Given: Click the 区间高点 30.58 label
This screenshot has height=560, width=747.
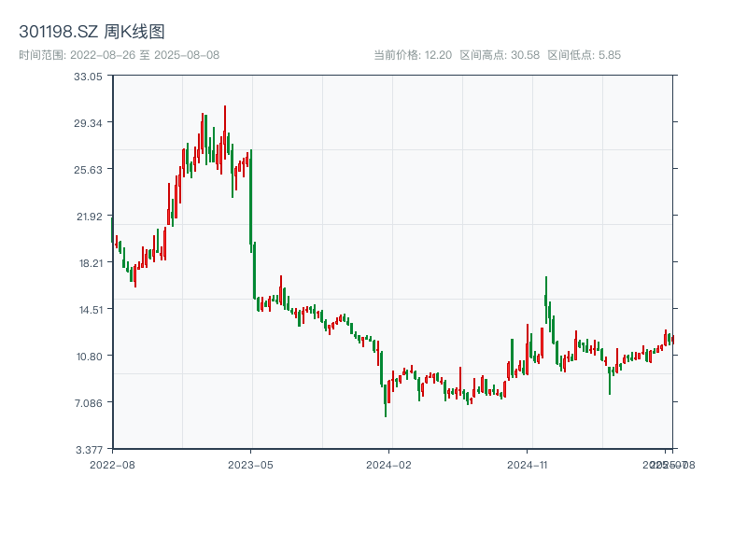Looking at the screenshot, I should coord(500,55).
